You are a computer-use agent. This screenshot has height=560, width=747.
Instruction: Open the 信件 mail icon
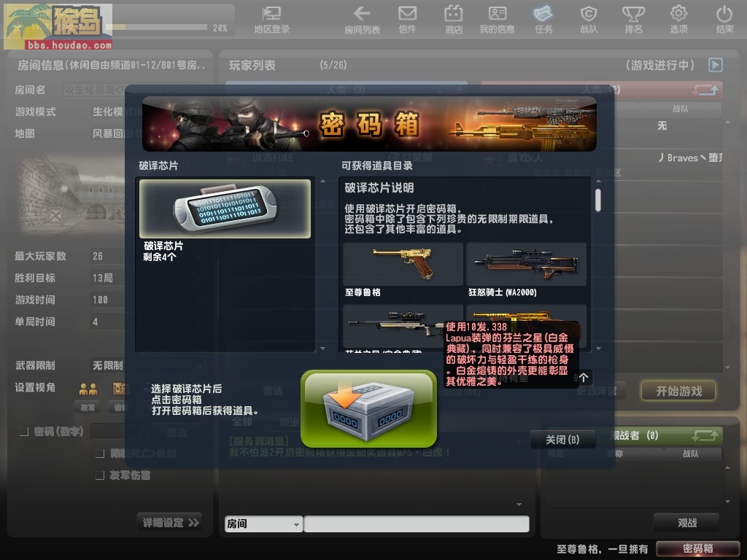click(x=407, y=20)
